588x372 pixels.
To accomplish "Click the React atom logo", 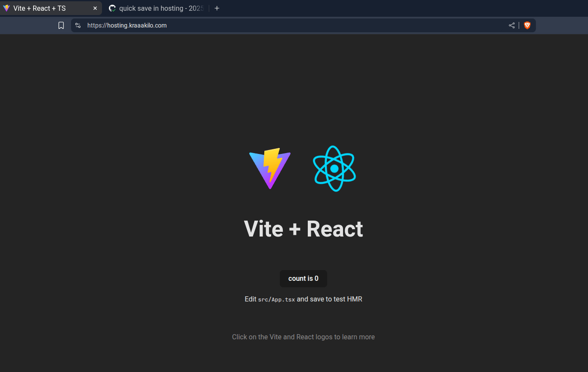I will point(334,168).
